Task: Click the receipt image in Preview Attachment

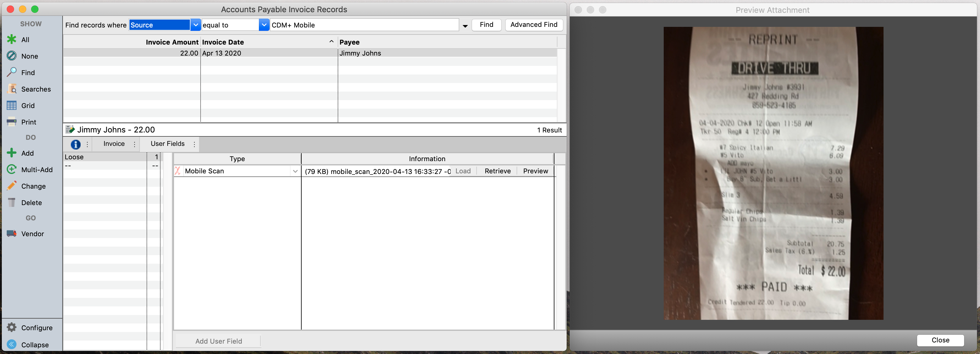Action: click(773, 173)
